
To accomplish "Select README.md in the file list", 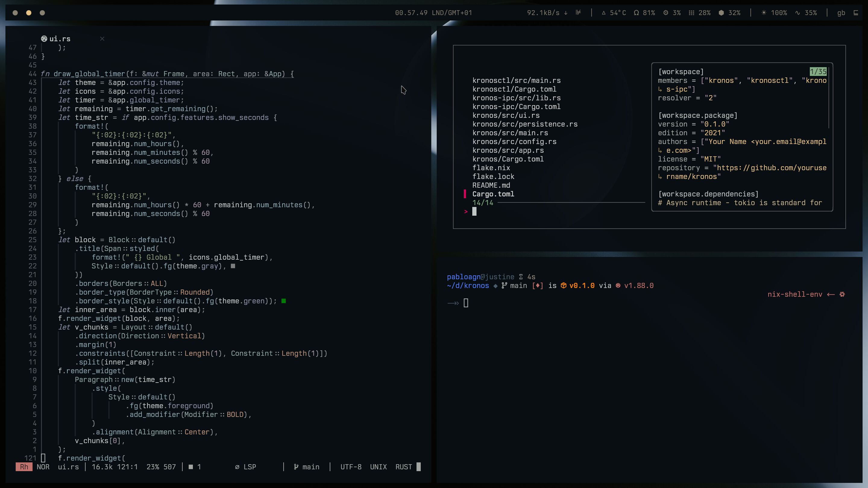I will (491, 185).
